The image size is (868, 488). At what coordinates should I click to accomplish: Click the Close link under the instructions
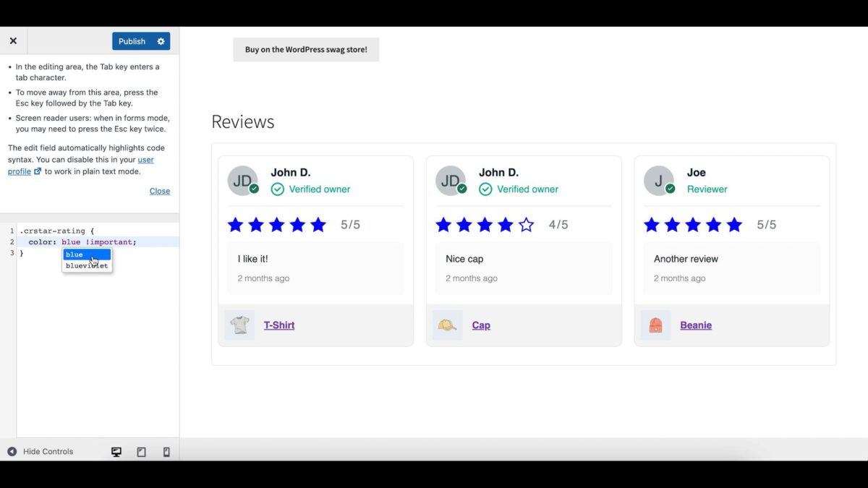click(159, 191)
